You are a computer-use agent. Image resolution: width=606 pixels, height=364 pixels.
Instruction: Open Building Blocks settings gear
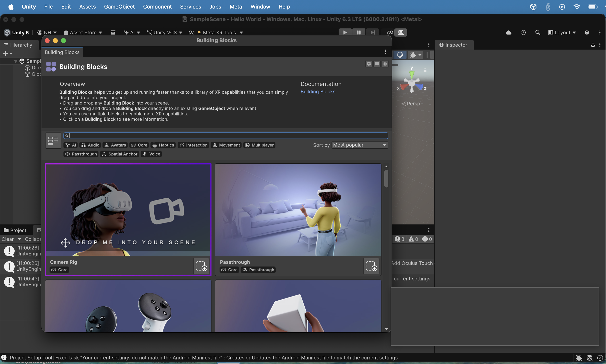369,64
